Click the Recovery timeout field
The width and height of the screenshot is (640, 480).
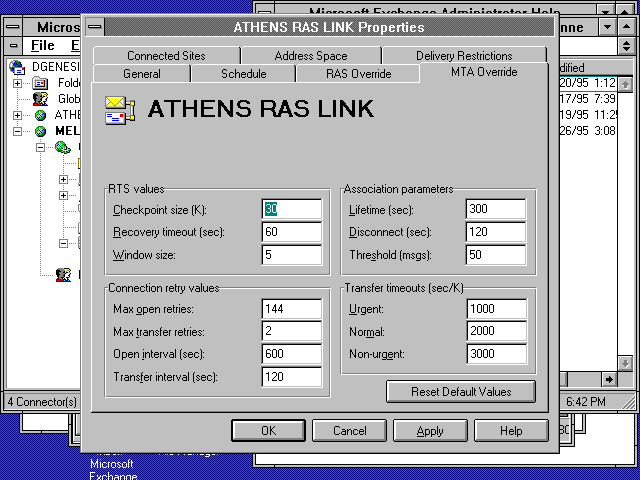click(x=291, y=232)
